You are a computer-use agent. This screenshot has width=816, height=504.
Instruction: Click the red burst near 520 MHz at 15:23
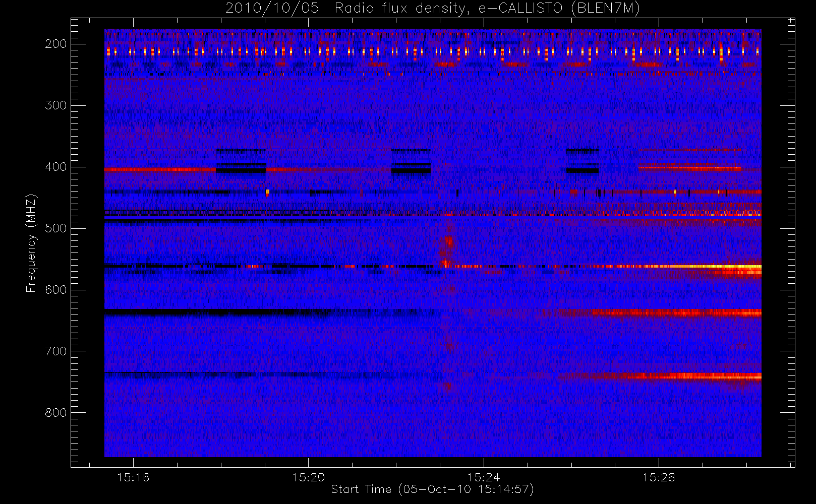coord(448,243)
